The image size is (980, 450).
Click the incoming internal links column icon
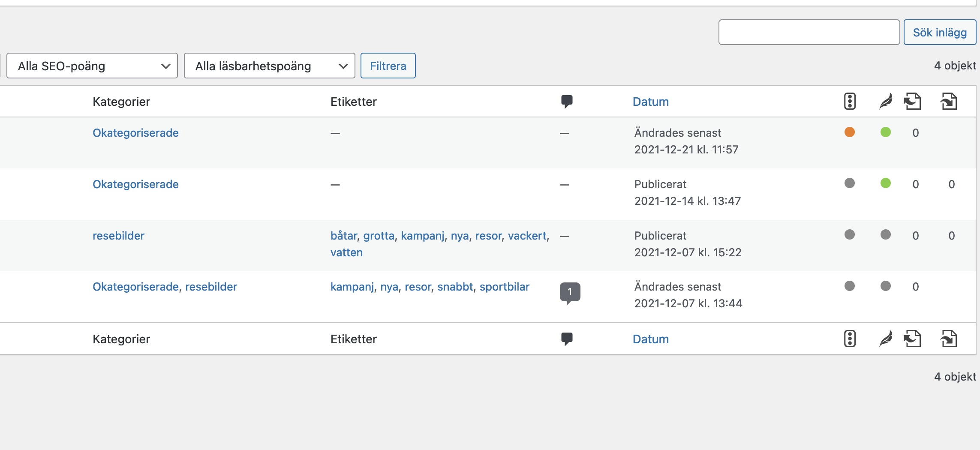pos(949,101)
